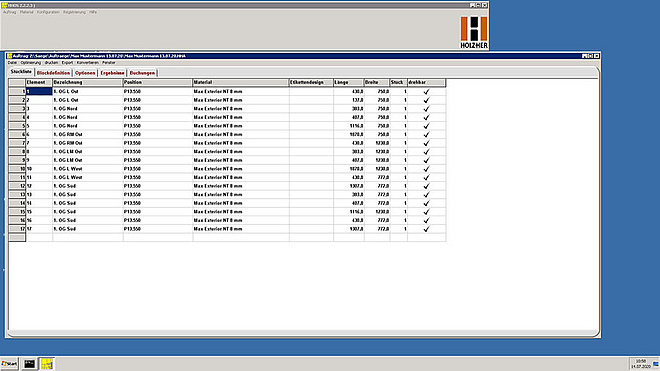The width and height of the screenshot is (660, 371).
Task: Switch to the Blockdefinition tab
Action: [53, 73]
